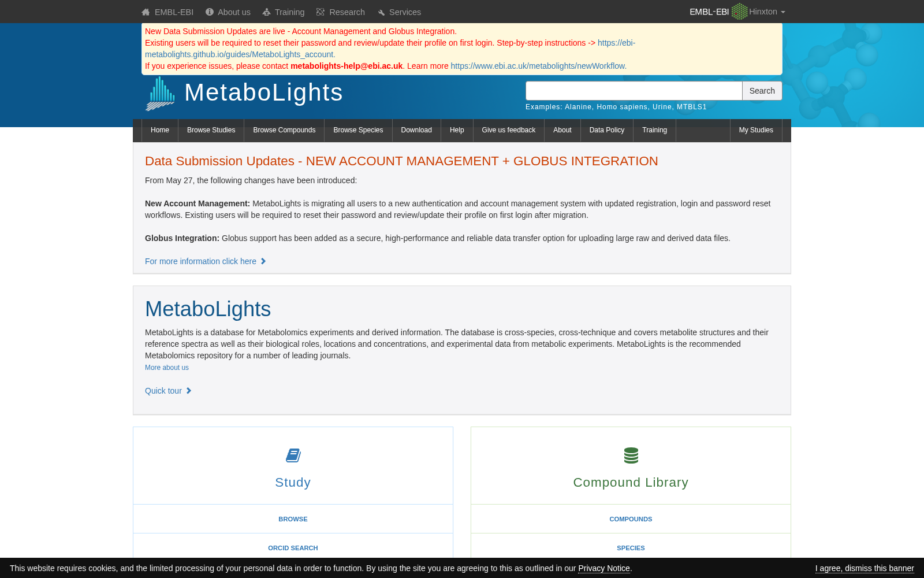Expand the Hinxton location dropdown

point(767,12)
